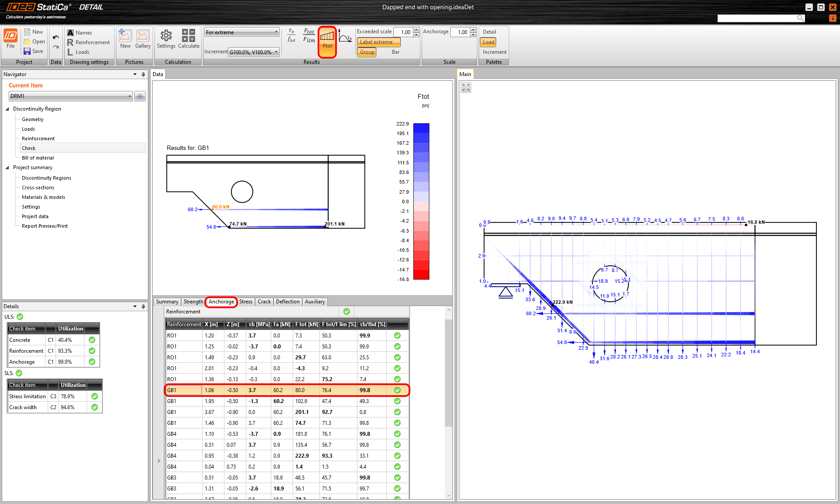Open Report Preview/Print in Navigator
This screenshot has width=840, height=504.
pyautogui.click(x=45, y=226)
